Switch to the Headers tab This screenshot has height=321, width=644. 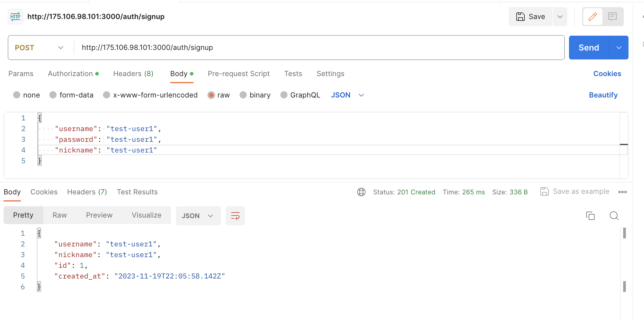[x=133, y=74]
